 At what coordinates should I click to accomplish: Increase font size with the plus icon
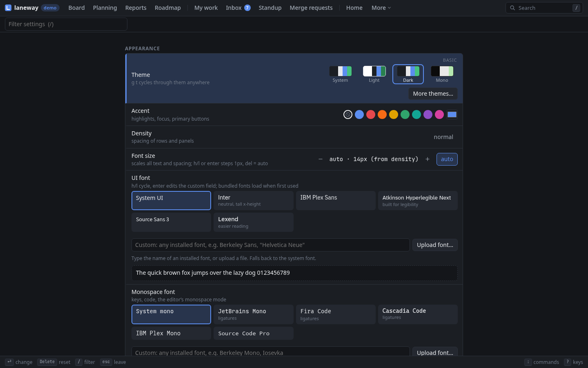click(x=428, y=159)
